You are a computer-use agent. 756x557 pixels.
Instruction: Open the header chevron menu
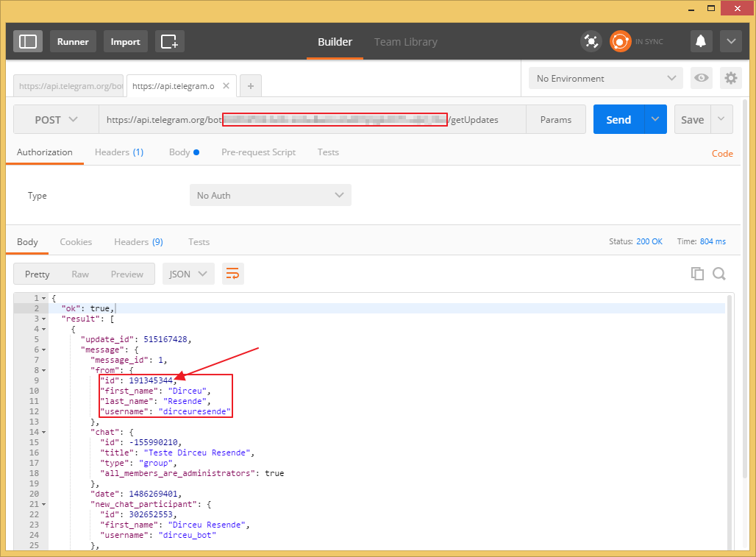[x=731, y=41]
